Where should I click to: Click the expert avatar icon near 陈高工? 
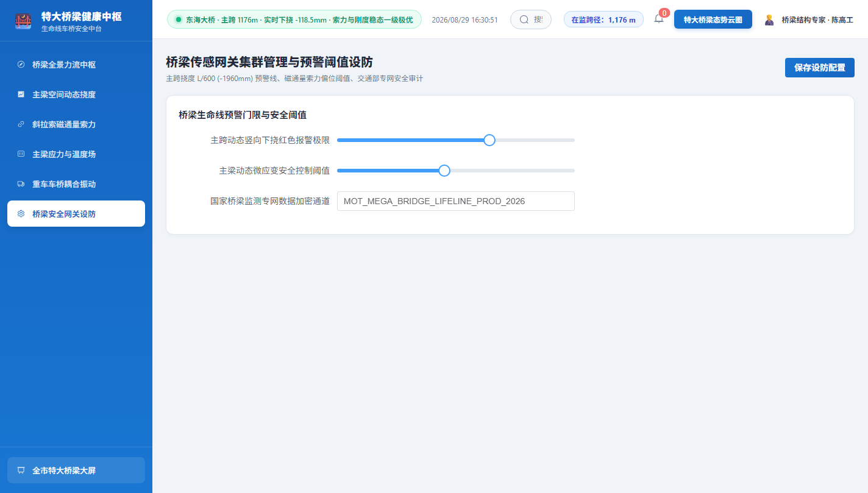769,20
